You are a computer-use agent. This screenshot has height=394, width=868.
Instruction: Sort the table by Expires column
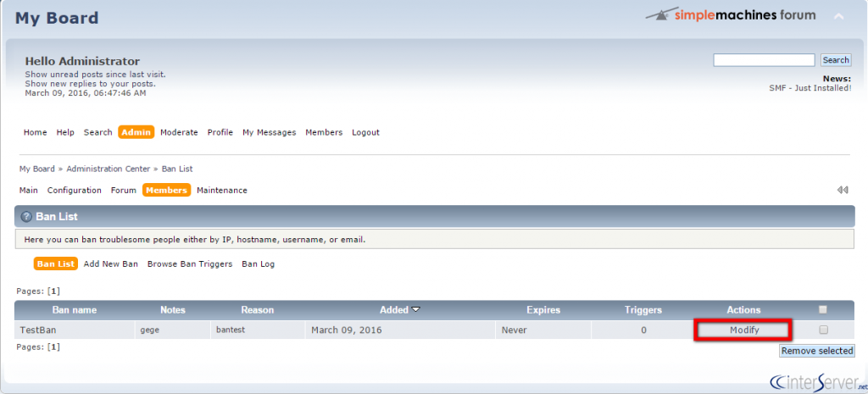[543, 310]
